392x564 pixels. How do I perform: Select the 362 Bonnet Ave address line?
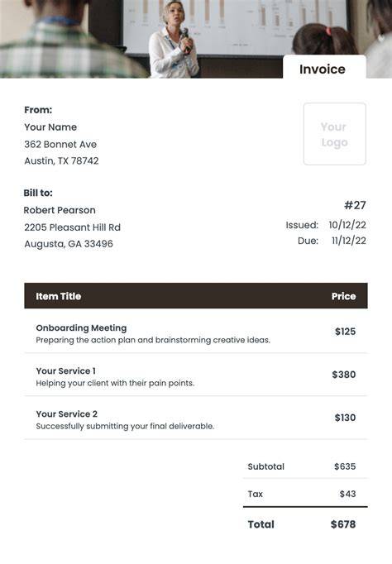60,144
